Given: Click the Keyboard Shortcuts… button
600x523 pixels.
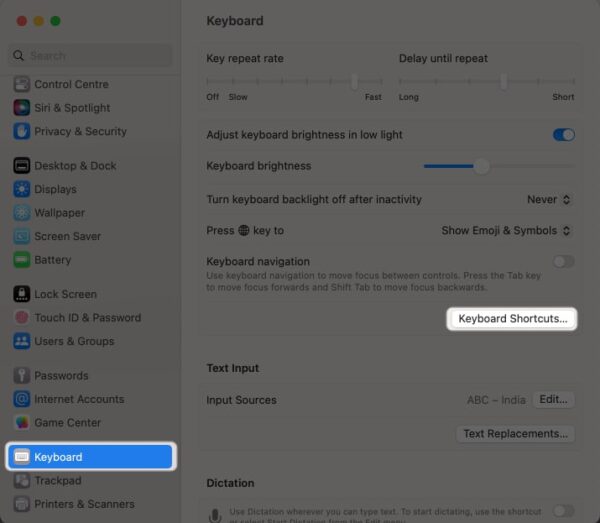Looking at the screenshot, I should (512, 319).
